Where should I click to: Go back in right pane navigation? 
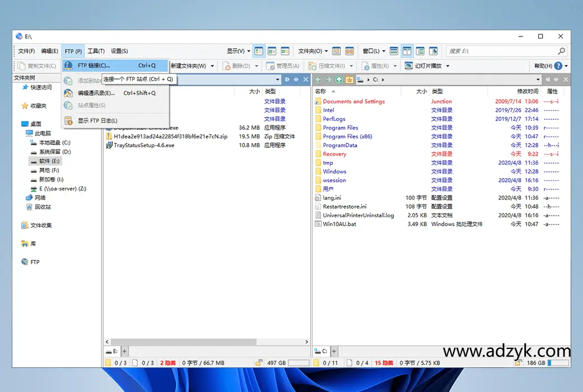click(x=318, y=79)
